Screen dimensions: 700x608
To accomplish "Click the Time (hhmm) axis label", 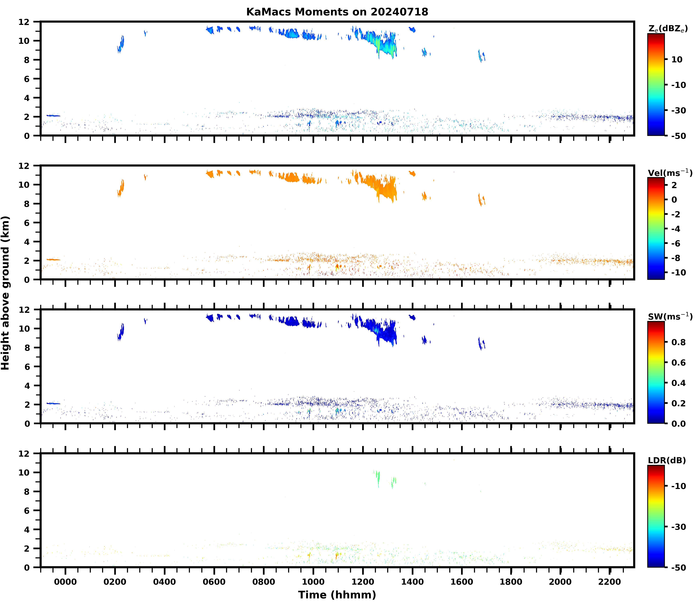I will pos(337,595).
